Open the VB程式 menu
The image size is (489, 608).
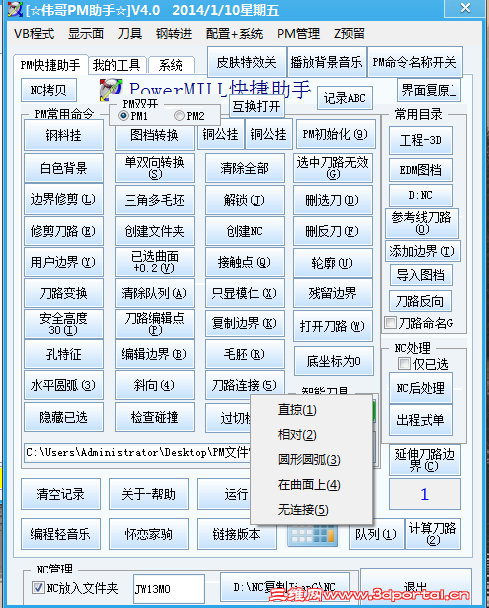click(34, 34)
